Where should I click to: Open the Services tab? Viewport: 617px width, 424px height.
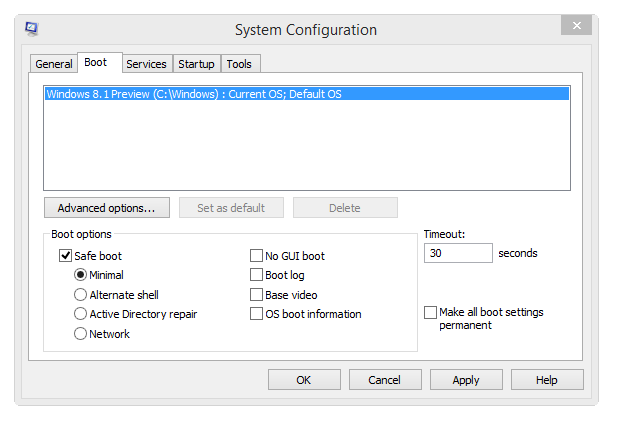click(146, 64)
